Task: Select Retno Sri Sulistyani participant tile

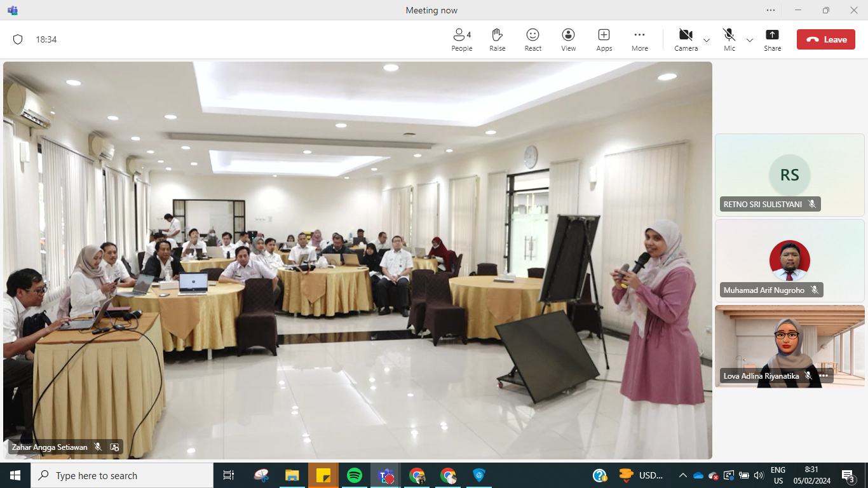Action: 789,175
